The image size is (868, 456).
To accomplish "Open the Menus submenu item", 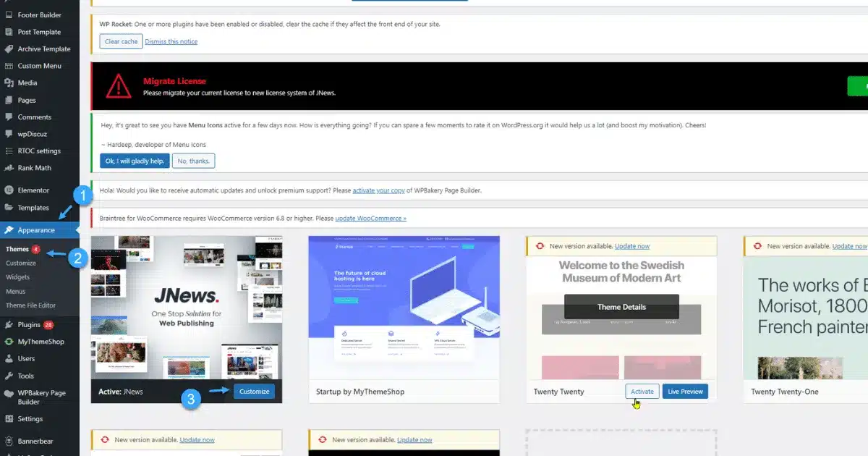I will coord(16,291).
